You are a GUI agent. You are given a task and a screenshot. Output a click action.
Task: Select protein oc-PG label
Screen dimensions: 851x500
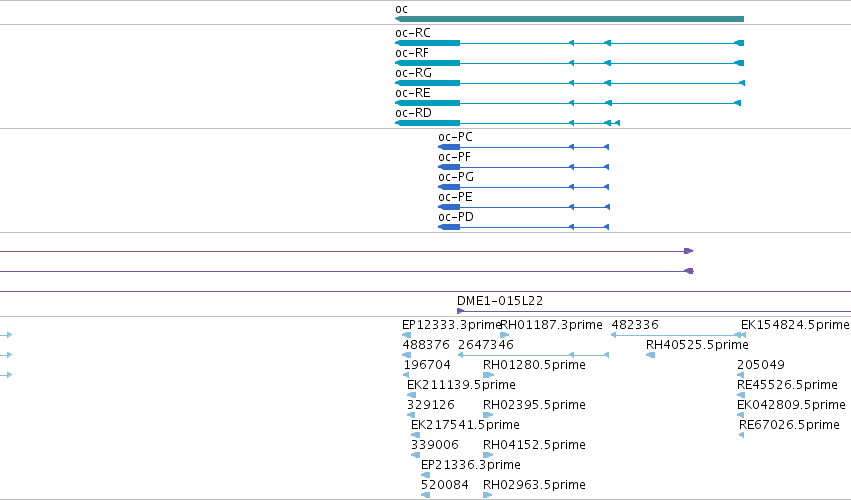pyautogui.click(x=456, y=177)
